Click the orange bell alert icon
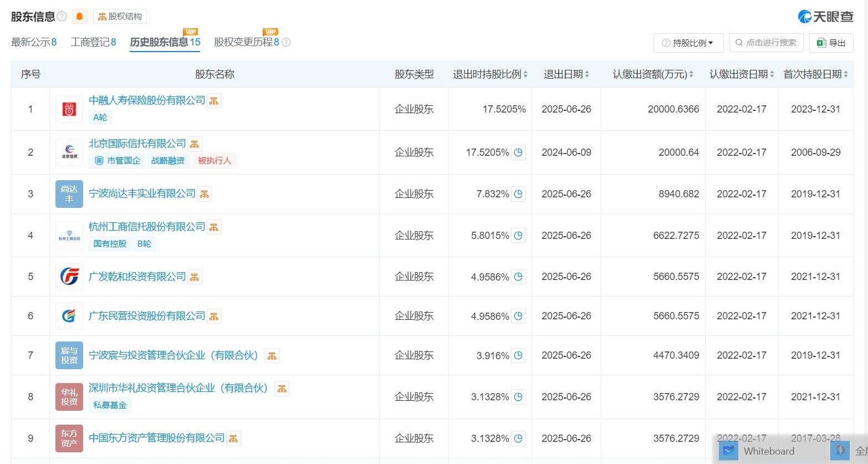This screenshot has height=464, width=868. (79, 17)
